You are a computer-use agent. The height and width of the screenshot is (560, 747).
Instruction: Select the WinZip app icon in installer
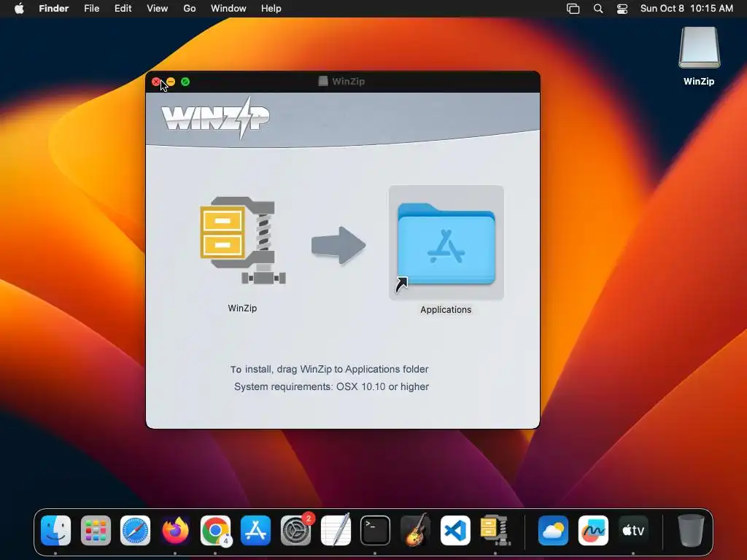242,241
